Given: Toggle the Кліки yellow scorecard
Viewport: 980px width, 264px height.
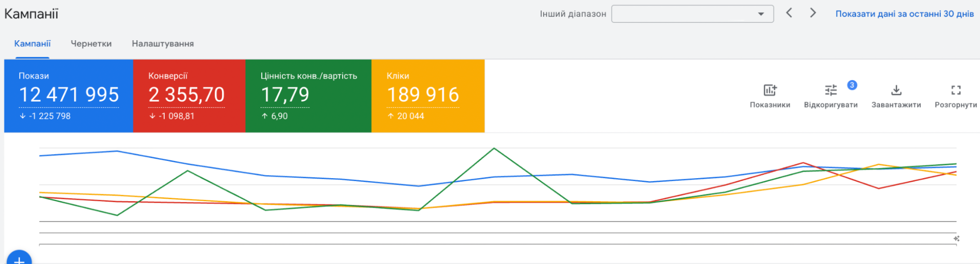Looking at the screenshot, I should click(x=427, y=96).
